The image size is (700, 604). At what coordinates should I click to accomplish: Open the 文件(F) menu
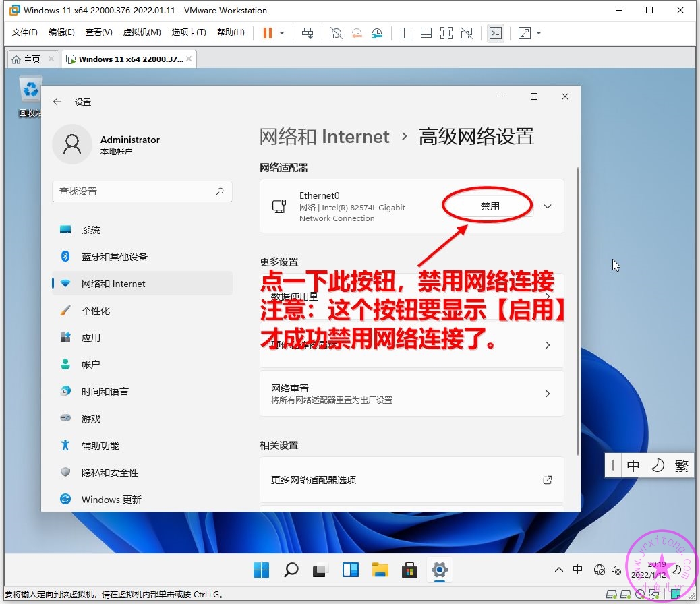24,32
